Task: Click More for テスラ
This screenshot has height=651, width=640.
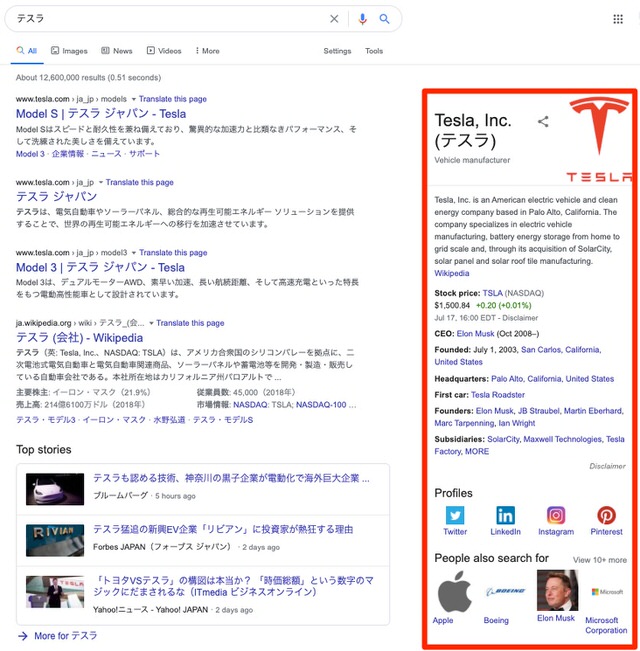Action: (66, 636)
